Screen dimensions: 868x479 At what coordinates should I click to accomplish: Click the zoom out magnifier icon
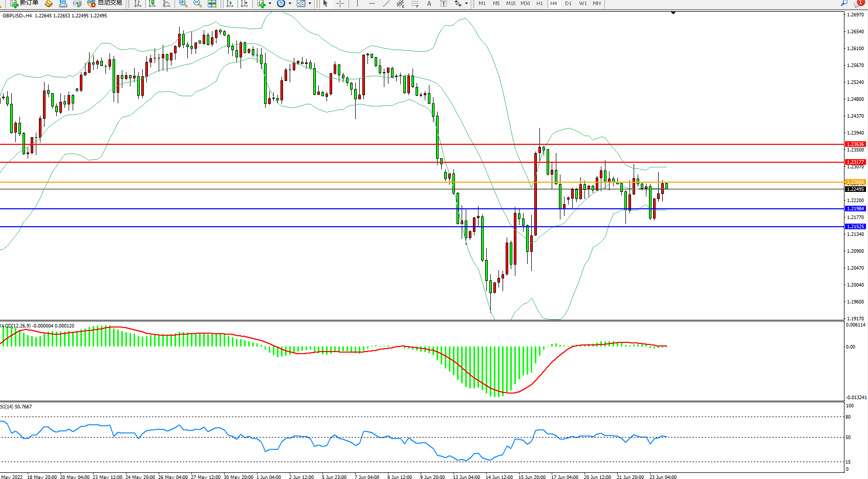(198, 4)
